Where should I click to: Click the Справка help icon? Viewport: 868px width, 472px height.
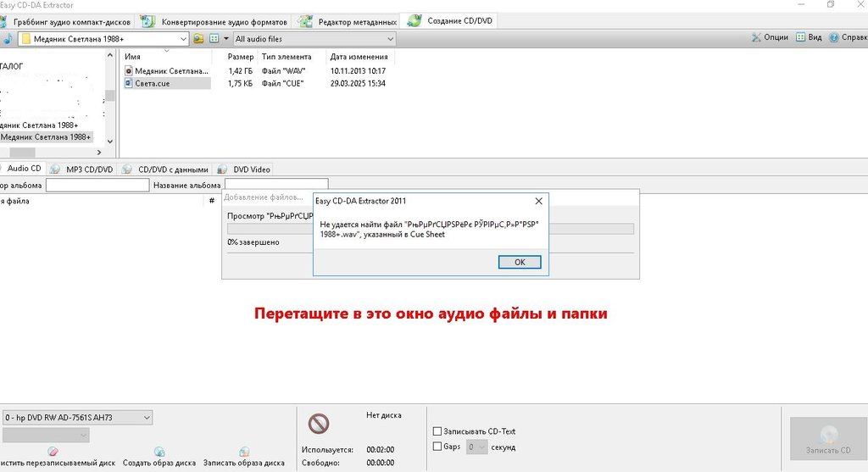tap(834, 37)
